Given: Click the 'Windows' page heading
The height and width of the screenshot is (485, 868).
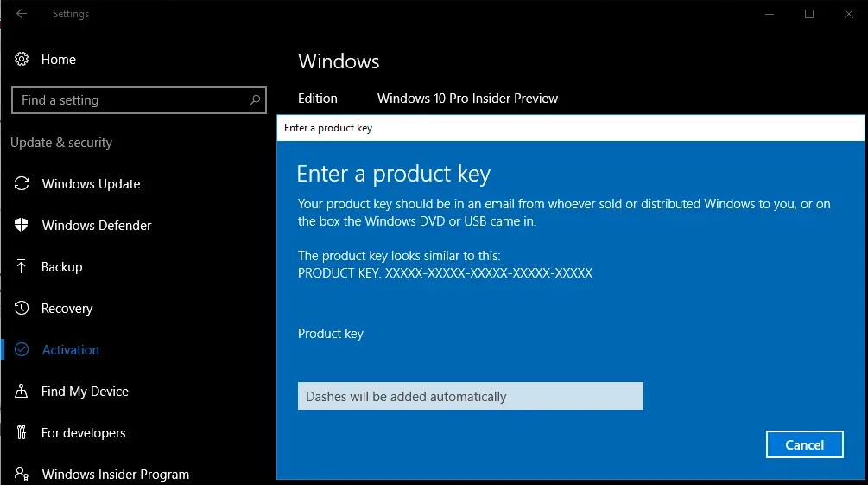Looking at the screenshot, I should (x=339, y=61).
